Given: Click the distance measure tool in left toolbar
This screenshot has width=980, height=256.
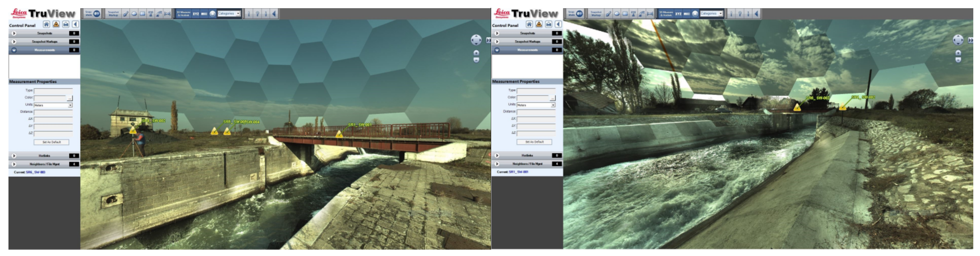Looking at the screenshot, I should (x=167, y=14).
